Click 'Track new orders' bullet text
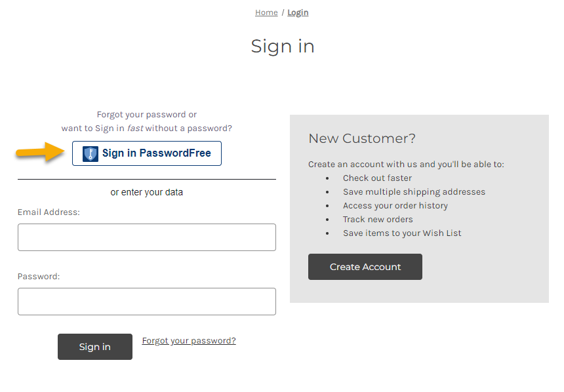564x392 pixels. (378, 220)
